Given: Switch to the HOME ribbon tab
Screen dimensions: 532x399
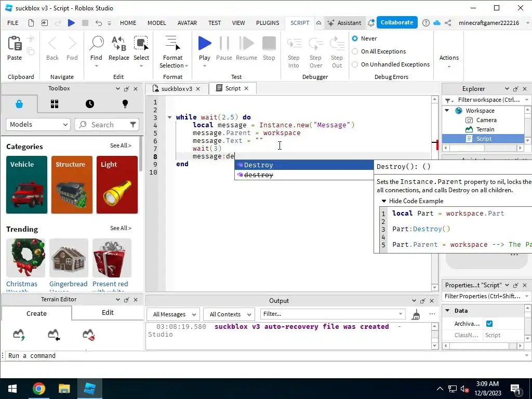Looking at the screenshot, I should pos(128,23).
